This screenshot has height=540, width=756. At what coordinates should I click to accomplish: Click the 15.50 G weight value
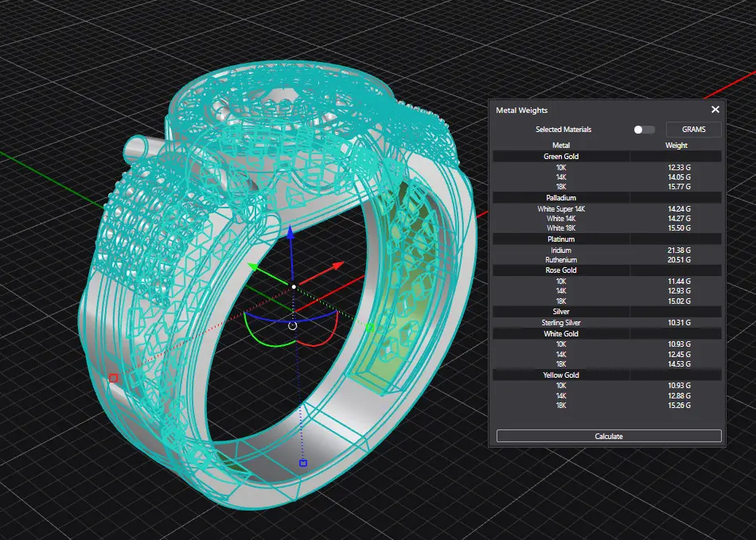point(679,228)
